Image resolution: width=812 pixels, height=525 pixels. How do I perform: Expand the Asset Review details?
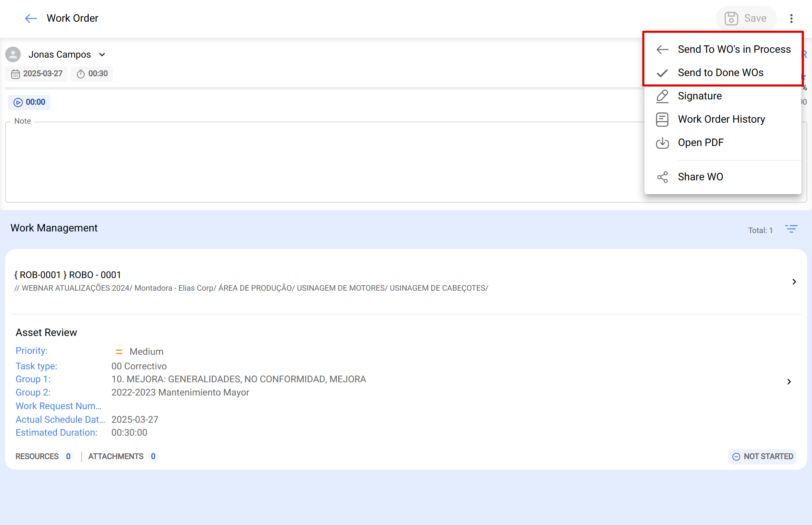pyautogui.click(x=789, y=382)
